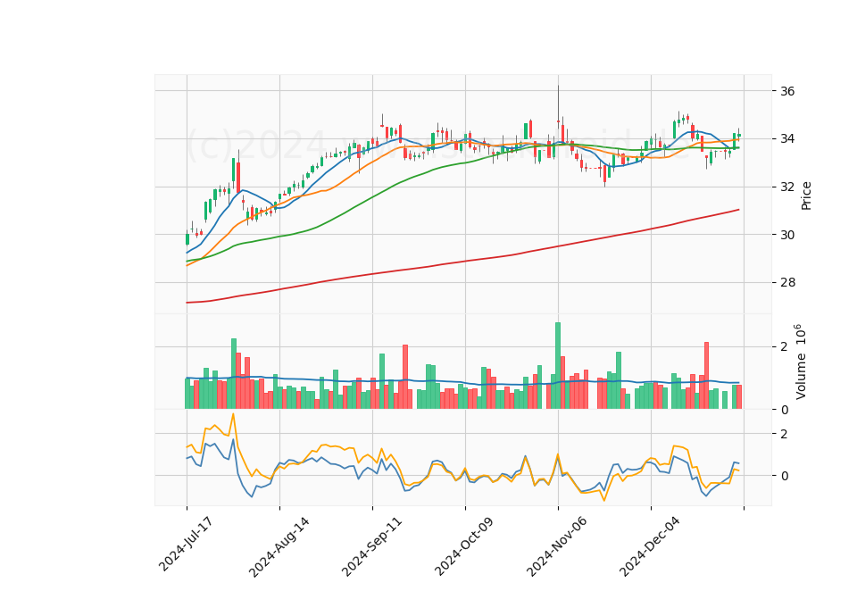Click the Volume axis title
Viewport: 857px width, 616px height.
tap(800, 362)
